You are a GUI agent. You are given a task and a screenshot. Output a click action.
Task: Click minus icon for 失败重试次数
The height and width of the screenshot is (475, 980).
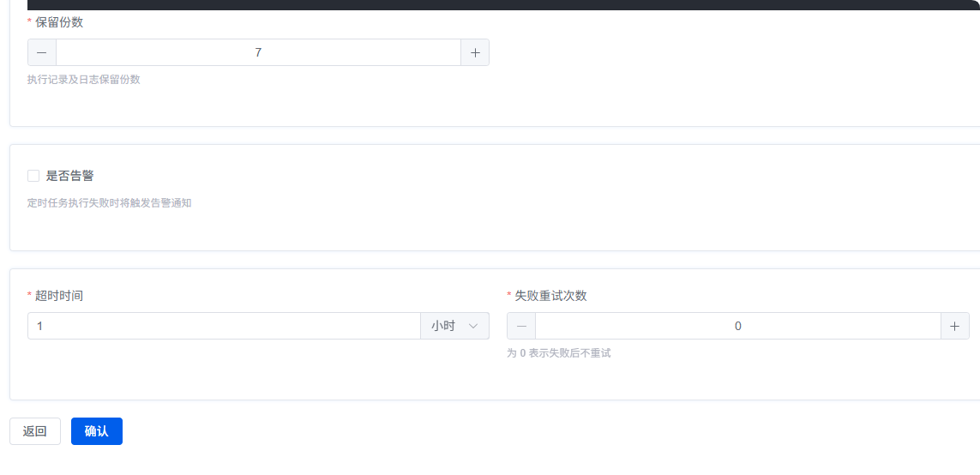521,326
